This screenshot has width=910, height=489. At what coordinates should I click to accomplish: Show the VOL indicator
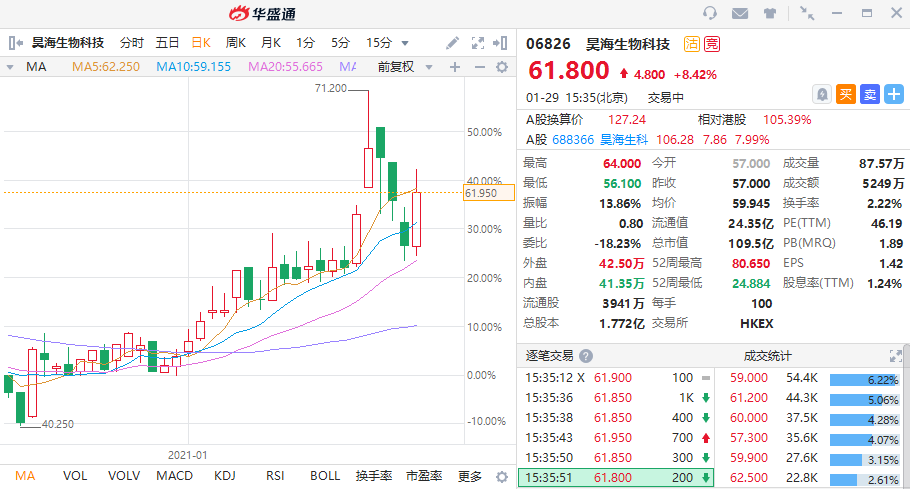pyautogui.click(x=75, y=476)
